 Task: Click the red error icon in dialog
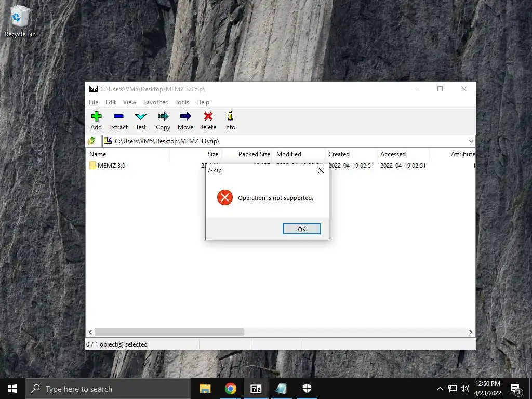pos(224,197)
